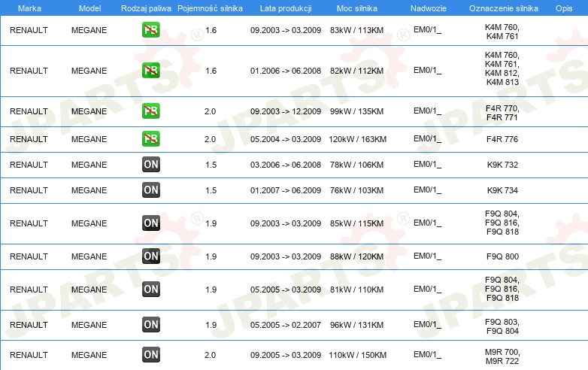
Task: Click petrol icon in 83kW / 113KM row
Action: [151, 30]
